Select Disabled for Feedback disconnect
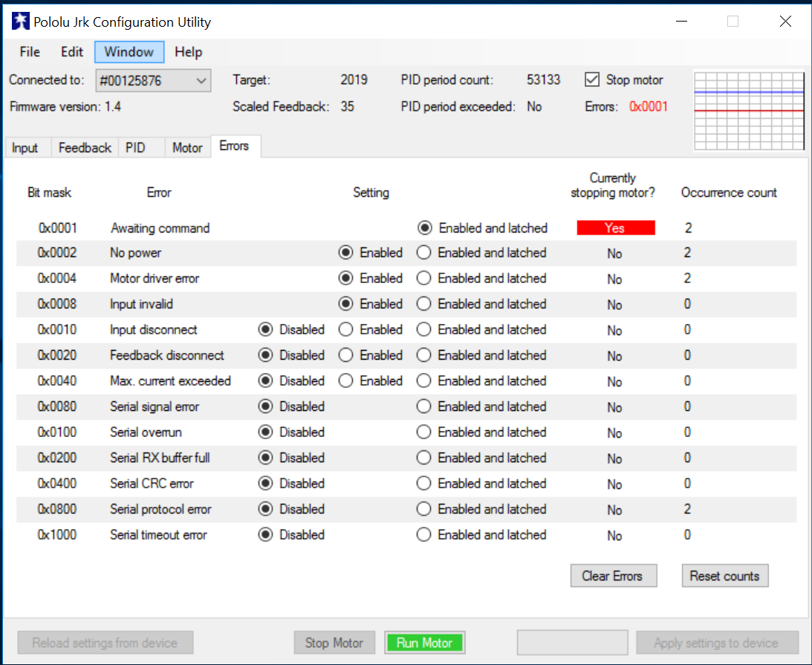 [291, 355]
